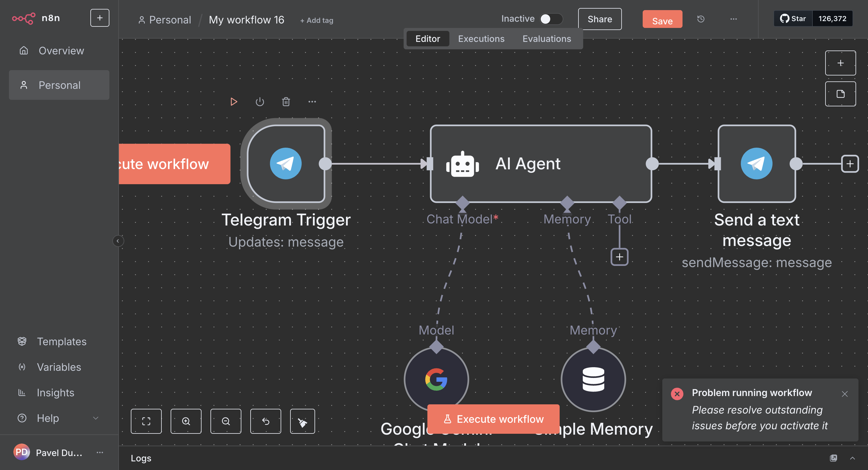Tidy up the workflow with the broom icon
The height and width of the screenshot is (470, 868).
click(302, 421)
